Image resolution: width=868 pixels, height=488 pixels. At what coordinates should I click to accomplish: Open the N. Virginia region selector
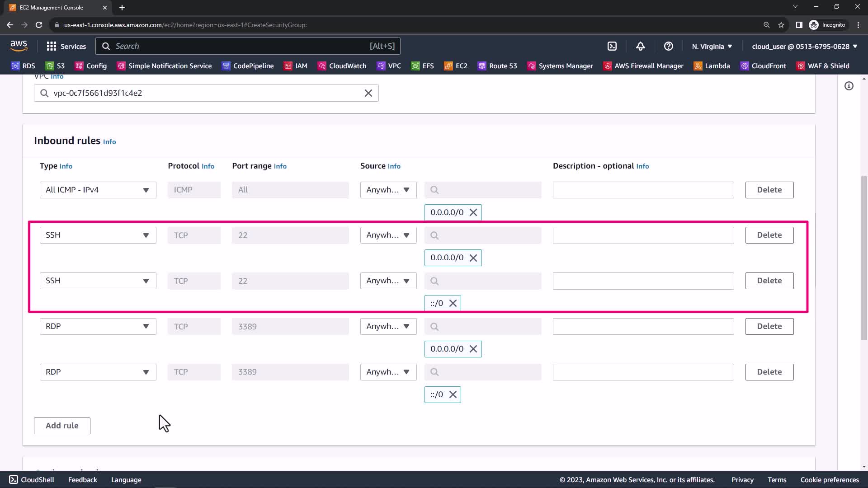pos(712,46)
